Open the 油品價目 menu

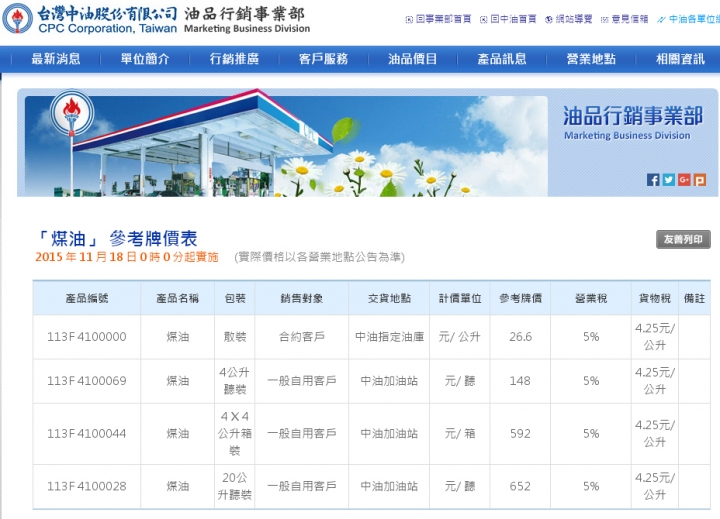click(x=412, y=59)
